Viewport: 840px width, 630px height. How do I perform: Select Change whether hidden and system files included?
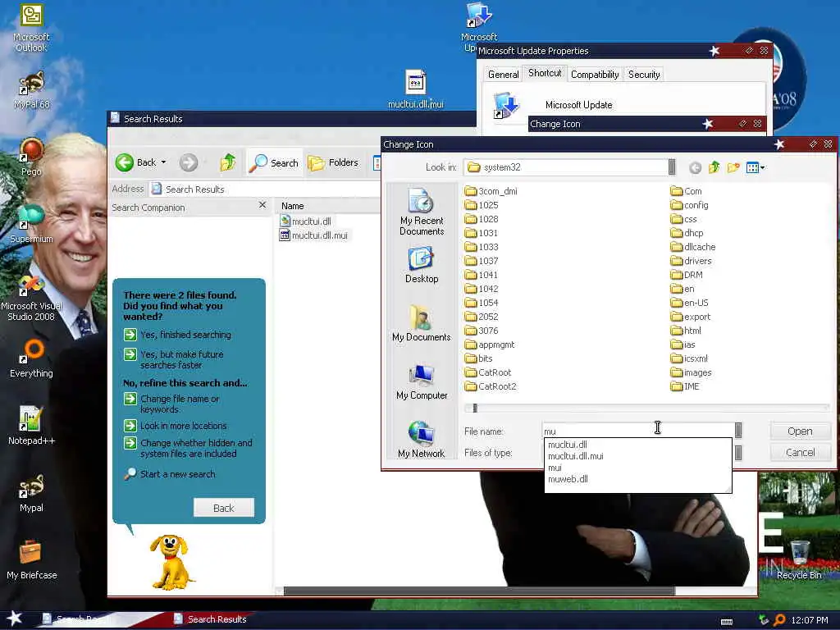tap(188, 449)
